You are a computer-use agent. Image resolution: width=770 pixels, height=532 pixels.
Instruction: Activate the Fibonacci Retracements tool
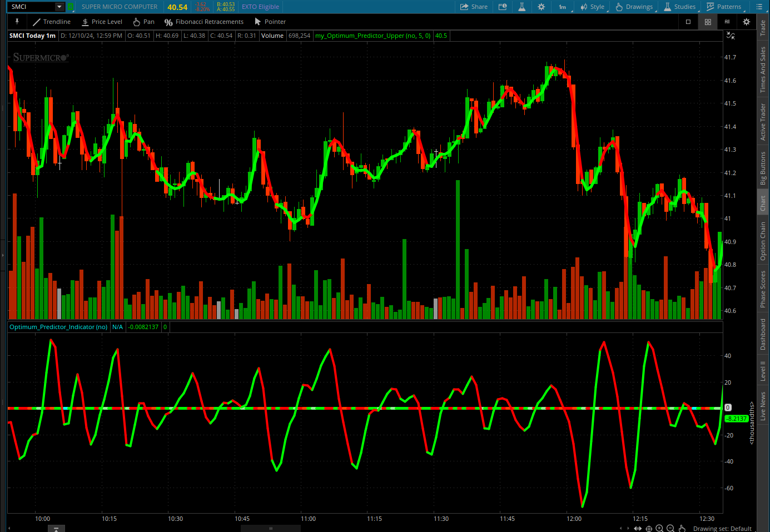click(x=204, y=22)
